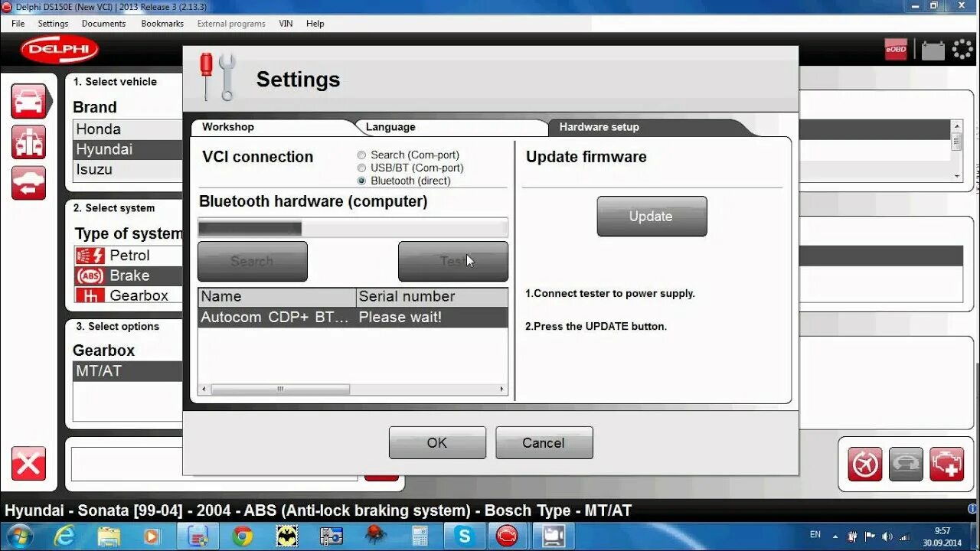Click OK in the Settings dialog
Screen dimensions: 980x551
click(x=437, y=443)
